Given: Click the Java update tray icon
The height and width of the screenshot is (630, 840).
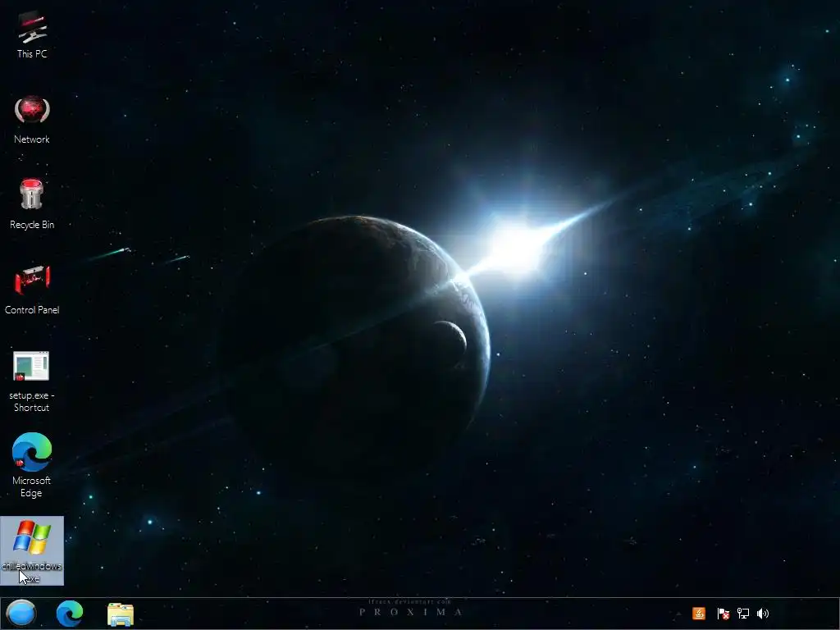Looking at the screenshot, I should click(699, 614).
